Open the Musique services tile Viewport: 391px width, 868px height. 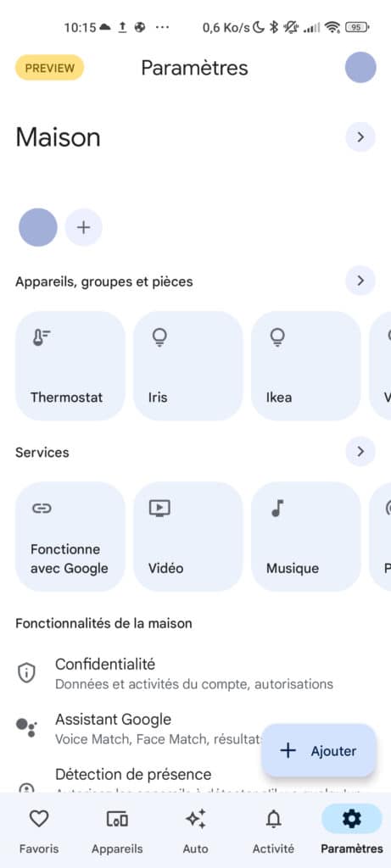click(x=305, y=537)
